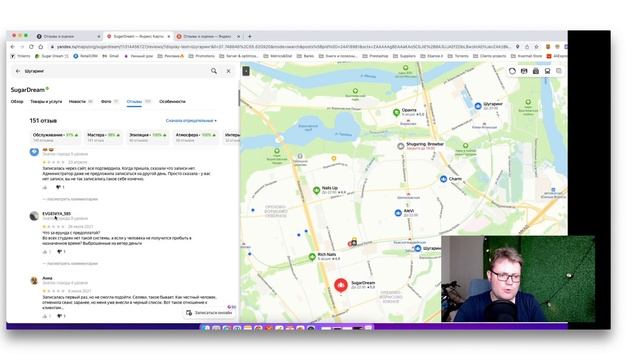Screen dimensions: 640x360
Task: Open a new browser tab with plus
Action: click(x=250, y=36)
